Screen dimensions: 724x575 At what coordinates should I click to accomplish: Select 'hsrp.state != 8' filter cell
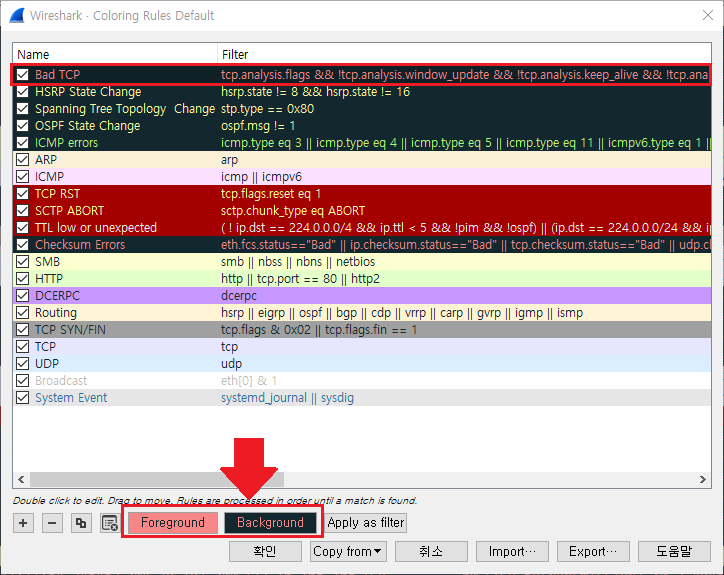pos(315,92)
